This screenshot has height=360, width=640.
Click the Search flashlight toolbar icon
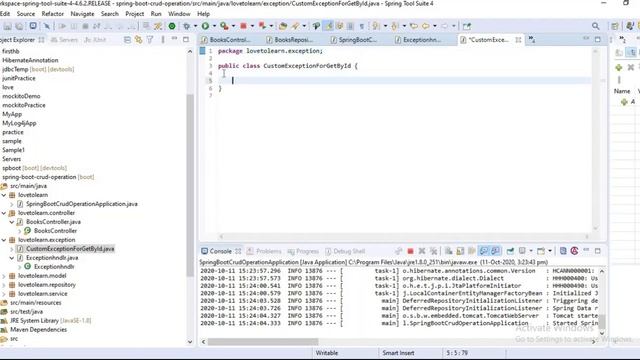point(296,26)
